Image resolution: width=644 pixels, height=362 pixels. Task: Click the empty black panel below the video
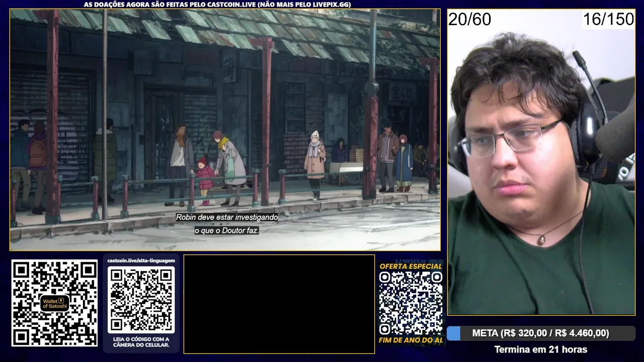tap(279, 304)
